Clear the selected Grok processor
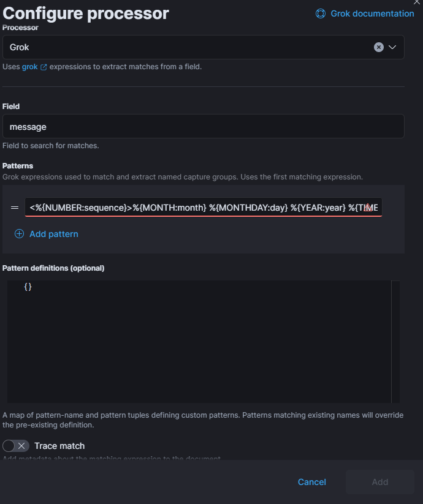 pyautogui.click(x=379, y=47)
